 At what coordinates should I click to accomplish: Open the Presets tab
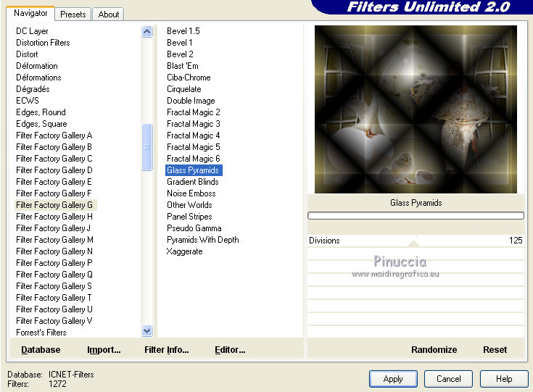point(73,14)
